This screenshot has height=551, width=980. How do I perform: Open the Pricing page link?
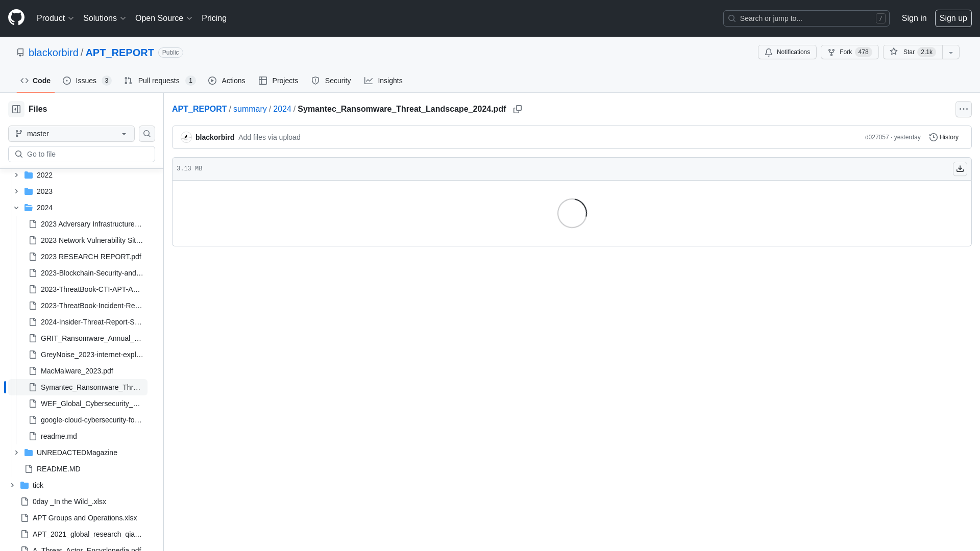tap(214, 18)
